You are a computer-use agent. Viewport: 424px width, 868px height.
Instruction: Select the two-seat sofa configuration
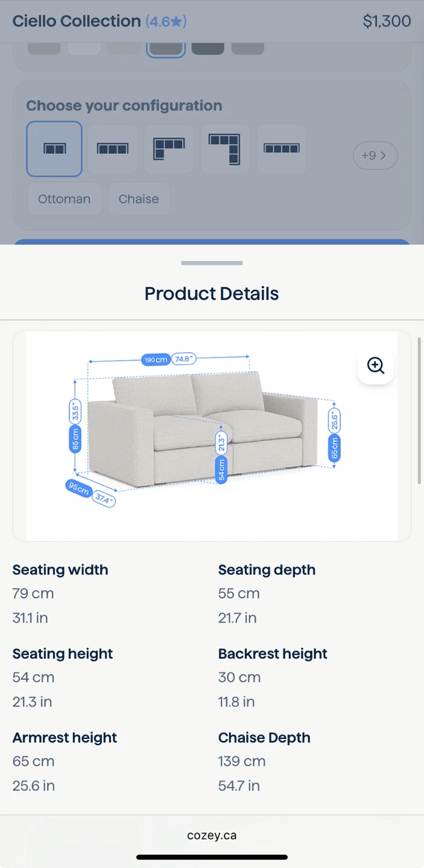coord(54,149)
